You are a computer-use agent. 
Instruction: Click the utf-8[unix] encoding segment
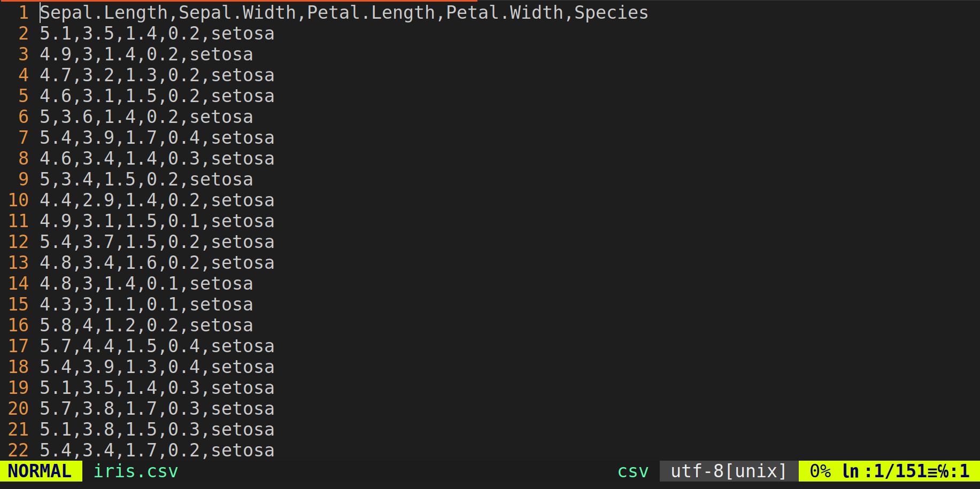point(728,471)
